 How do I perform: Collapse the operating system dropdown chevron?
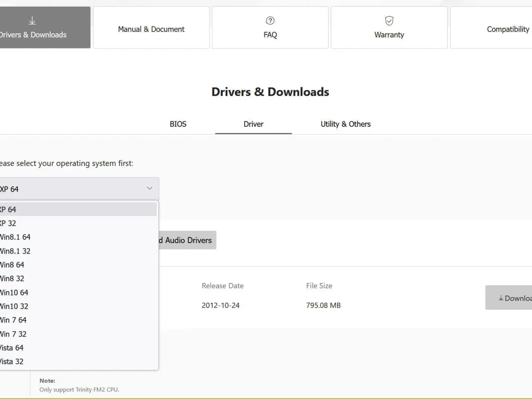(x=150, y=189)
